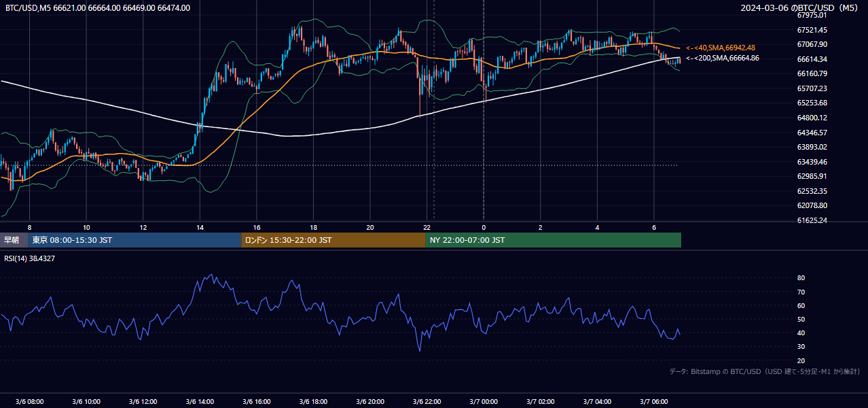The image size is (868, 408).
Task: Click price axis value 64346.57
Action: pos(812,133)
